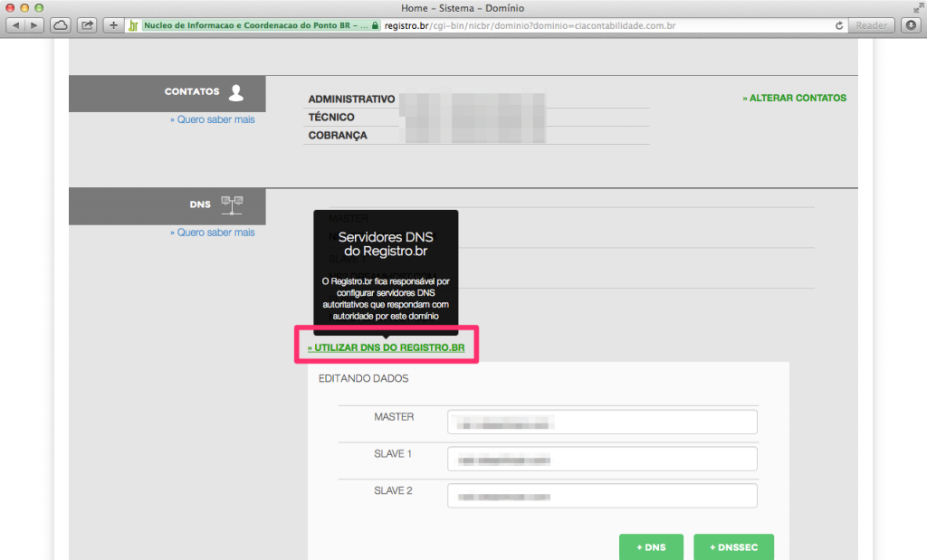This screenshot has height=560, width=927.
Task: Click the TÉCNICO contact label
Action: pyautogui.click(x=331, y=117)
